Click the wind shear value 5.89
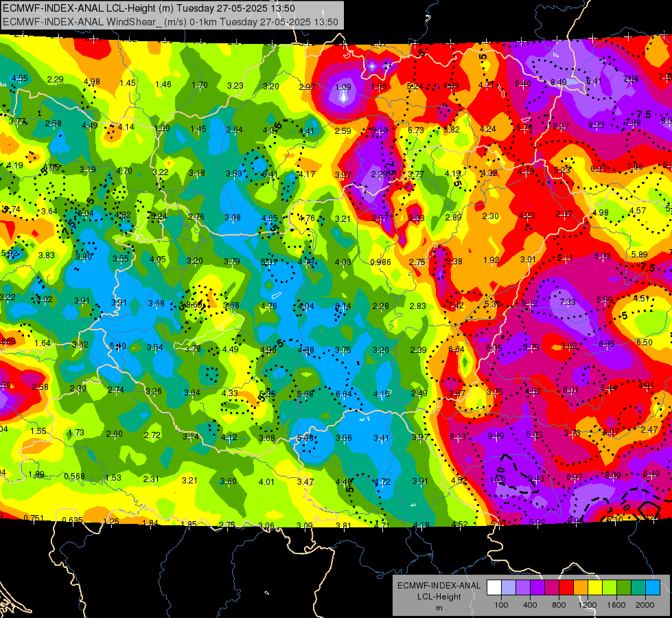The image size is (672, 618). coord(640,255)
